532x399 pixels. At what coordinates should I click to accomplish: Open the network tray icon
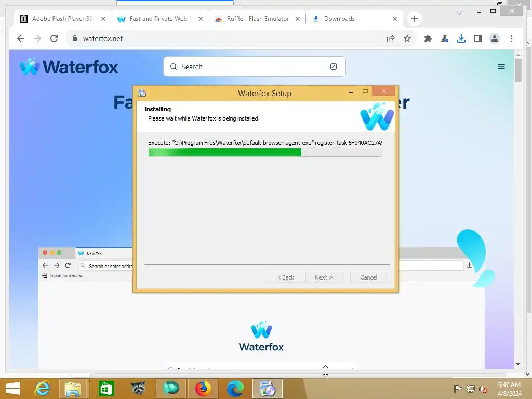(471, 389)
